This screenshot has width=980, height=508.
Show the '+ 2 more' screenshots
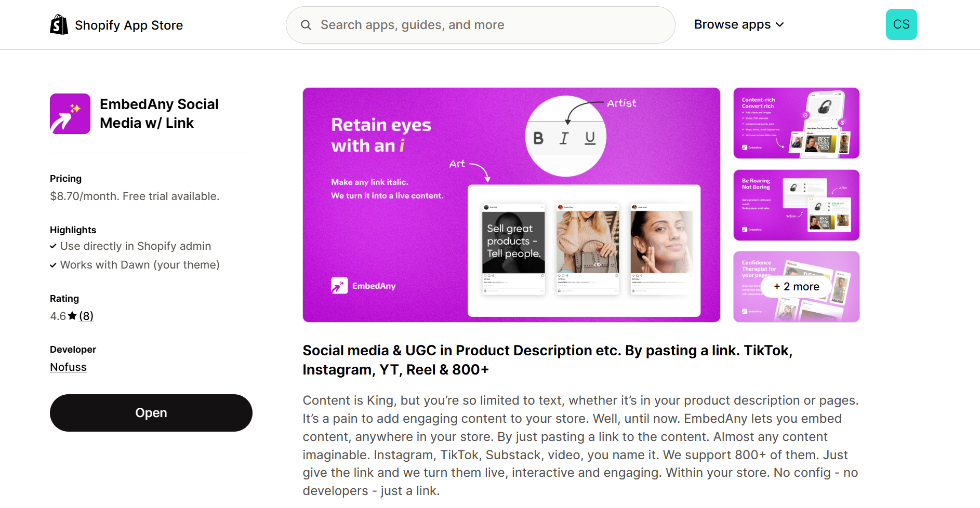point(796,287)
